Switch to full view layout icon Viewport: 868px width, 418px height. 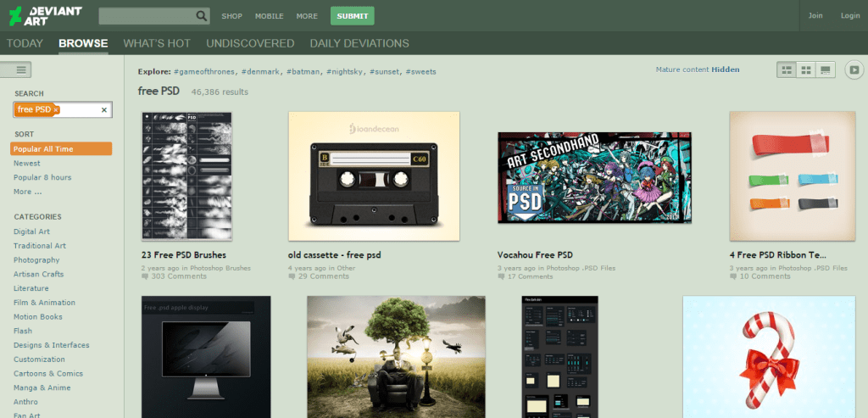point(826,70)
